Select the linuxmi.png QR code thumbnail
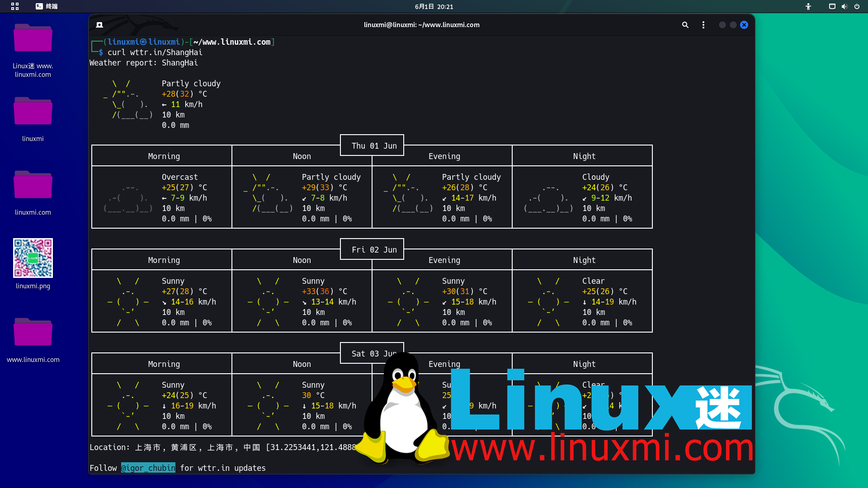Image resolution: width=868 pixels, height=488 pixels. click(x=33, y=258)
